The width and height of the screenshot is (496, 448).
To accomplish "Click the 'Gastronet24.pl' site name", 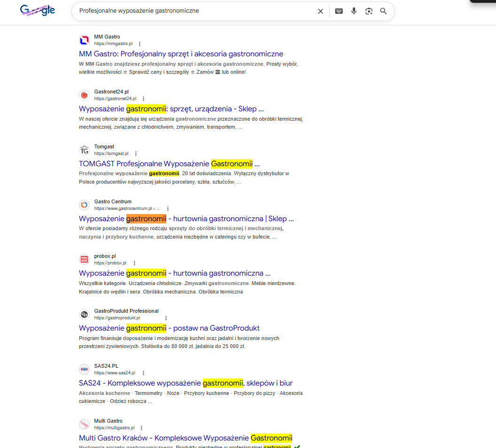I will (111, 92).
